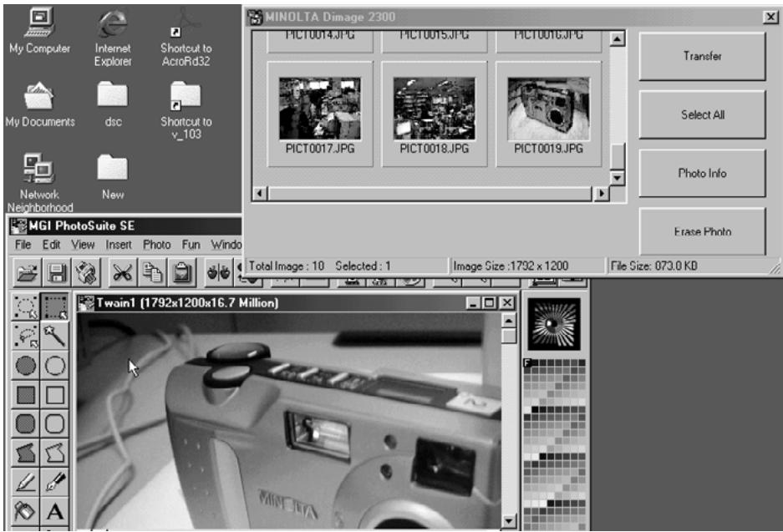Click the 'File Size: 073.0 KB' status text

pos(653,266)
